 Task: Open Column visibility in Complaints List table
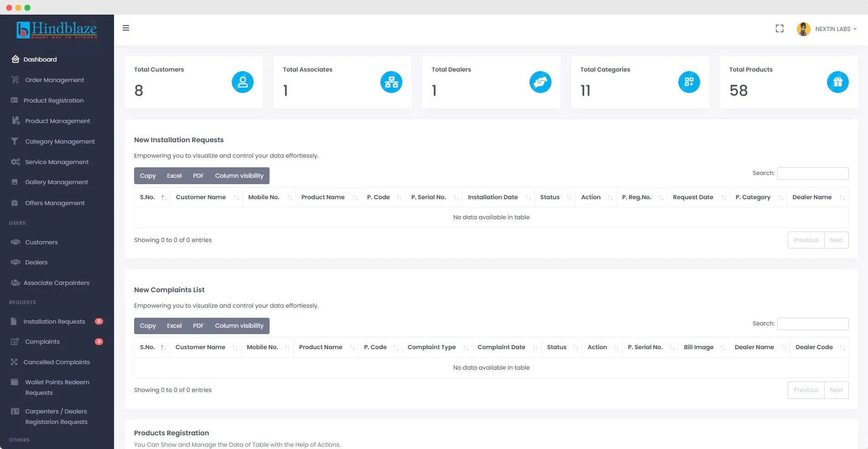(239, 325)
